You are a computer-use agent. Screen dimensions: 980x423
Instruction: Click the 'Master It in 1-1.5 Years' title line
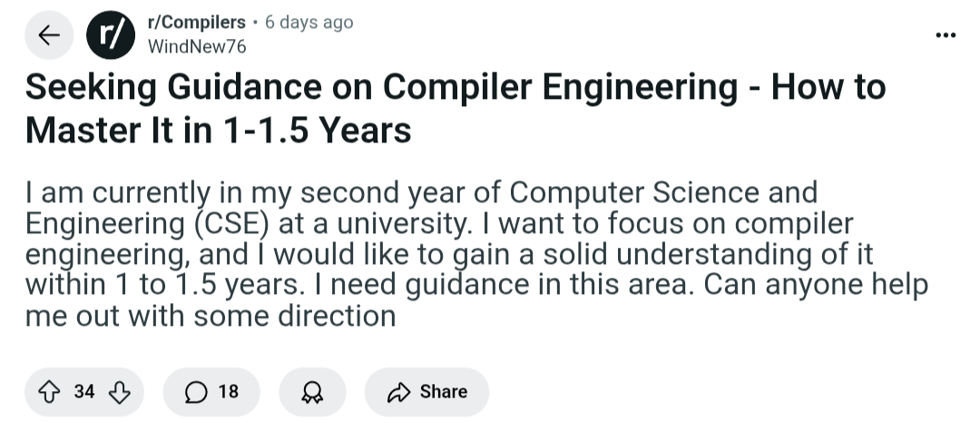[x=219, y=131]
